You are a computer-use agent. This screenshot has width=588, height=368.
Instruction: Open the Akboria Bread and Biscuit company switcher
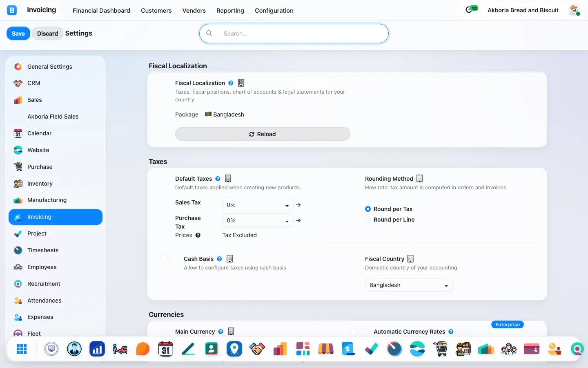coord(523,10)
